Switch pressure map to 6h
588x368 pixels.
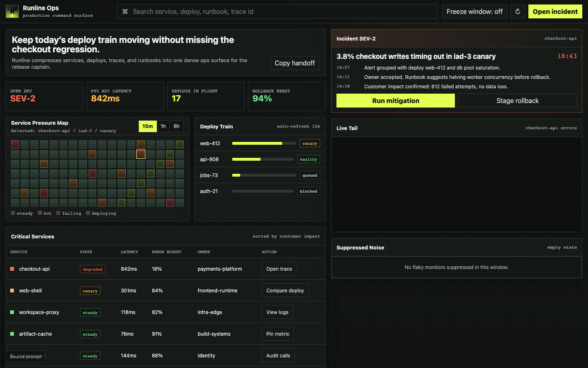pos(176,126)
